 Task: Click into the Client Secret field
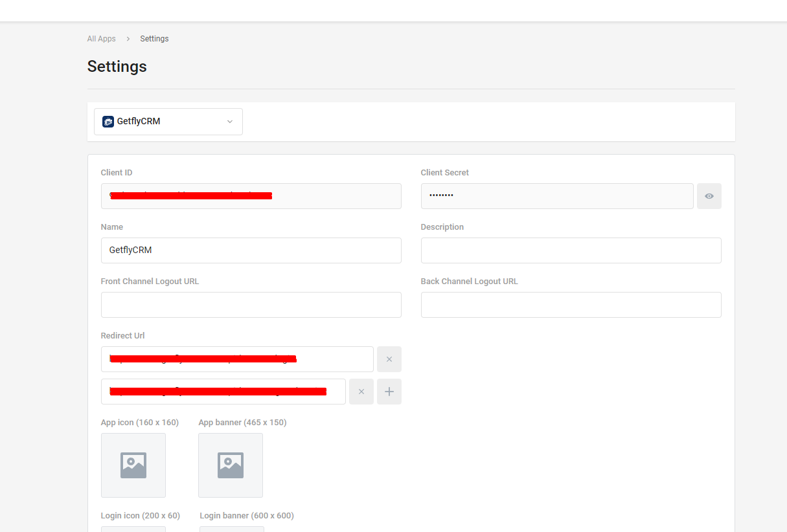click(x=557, y=196)
